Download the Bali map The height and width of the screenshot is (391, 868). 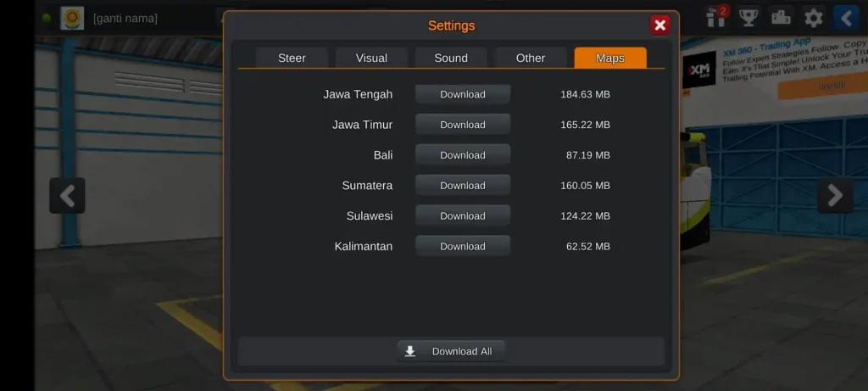point(463,155)
